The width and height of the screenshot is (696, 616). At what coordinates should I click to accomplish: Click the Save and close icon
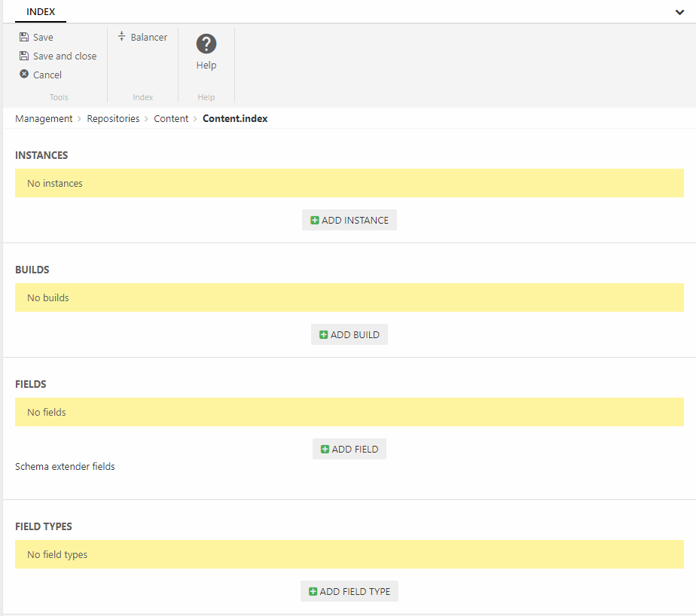coord(24,56)
